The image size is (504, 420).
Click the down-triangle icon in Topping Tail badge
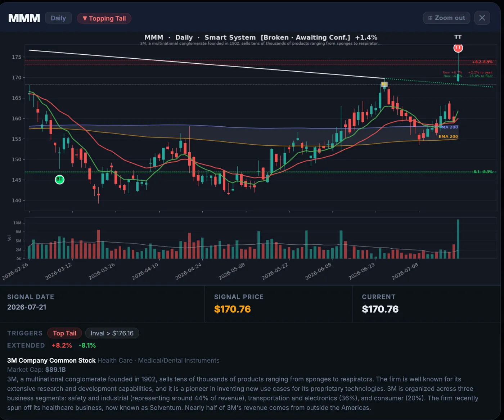[85, 18]
